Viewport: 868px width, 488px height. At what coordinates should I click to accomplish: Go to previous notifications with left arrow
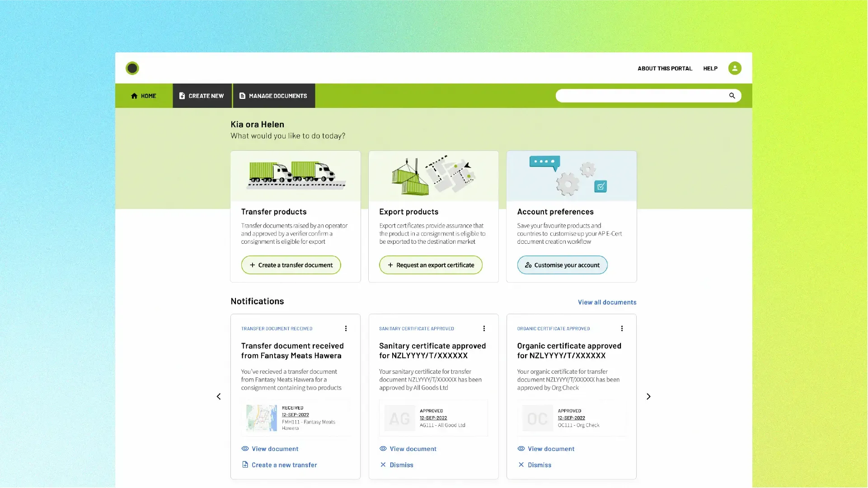pyautogui.click(x=219, y=396)
